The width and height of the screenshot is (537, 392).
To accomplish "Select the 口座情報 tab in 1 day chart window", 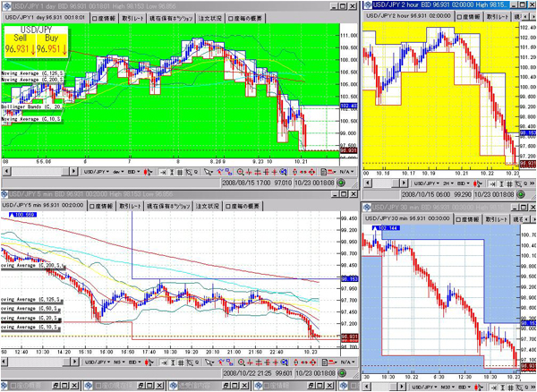I will point(104,18).
